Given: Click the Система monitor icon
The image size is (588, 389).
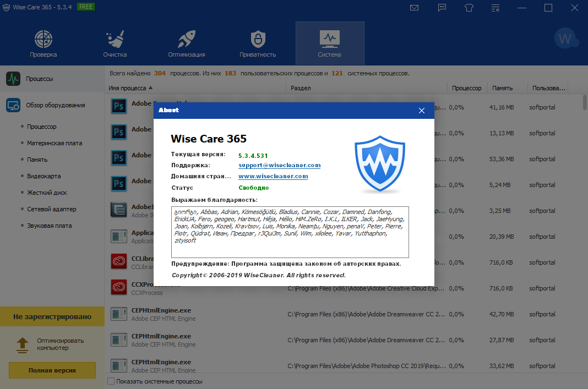Looking at the screenshot, I should pyautogui.click(x=330, y=39).
